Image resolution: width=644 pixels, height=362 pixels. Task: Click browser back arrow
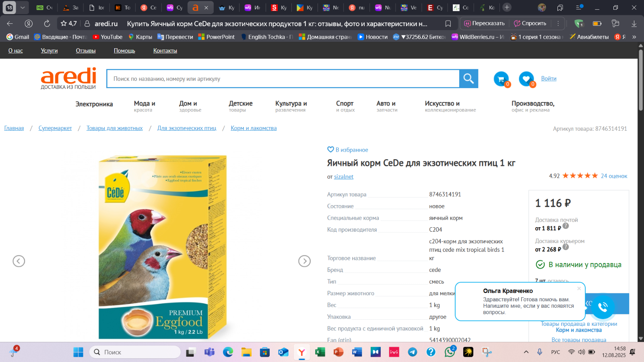[10, 23]
